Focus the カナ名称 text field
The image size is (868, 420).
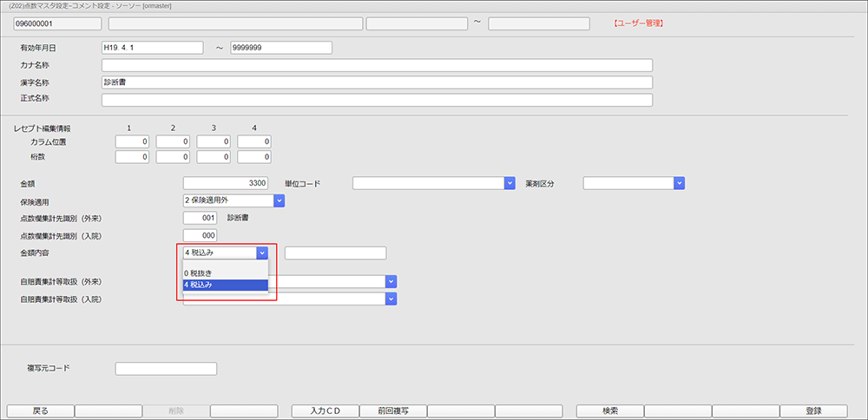(377, 65)
